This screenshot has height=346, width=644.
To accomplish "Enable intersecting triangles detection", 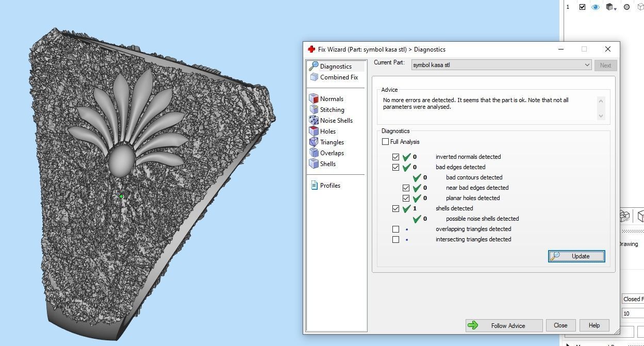I will click(x=395, y=239).
